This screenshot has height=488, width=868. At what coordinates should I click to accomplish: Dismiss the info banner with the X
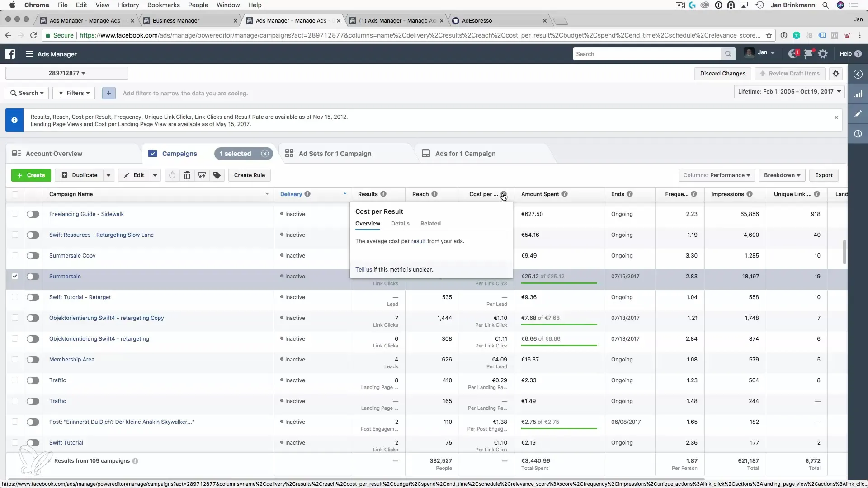pos(836,117)
